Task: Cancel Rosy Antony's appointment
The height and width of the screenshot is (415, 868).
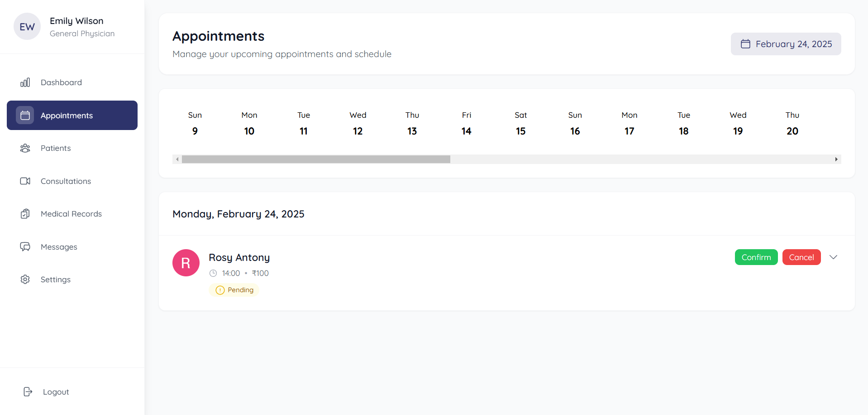Action: (801, 257)
